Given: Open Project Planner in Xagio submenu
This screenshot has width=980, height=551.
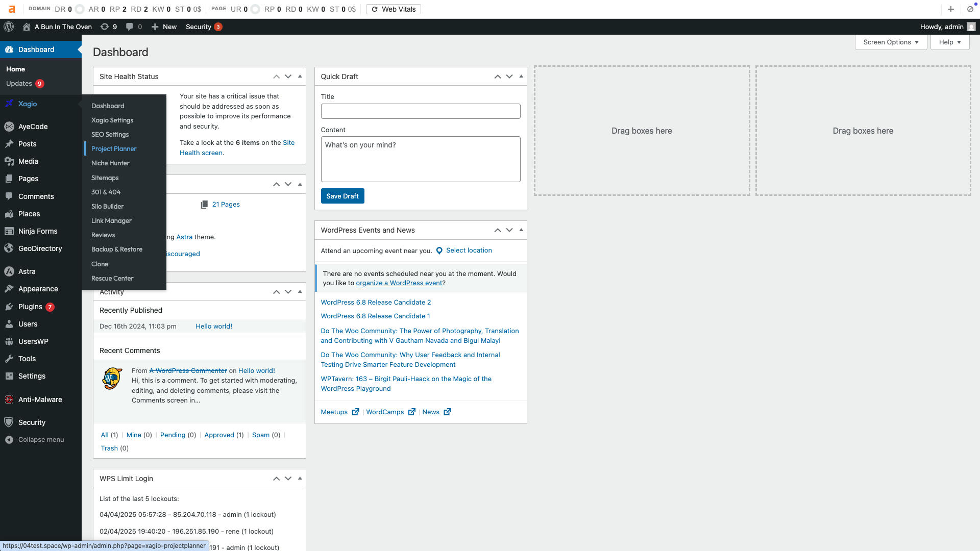Looking at the screenshot, I should point(114,149).
